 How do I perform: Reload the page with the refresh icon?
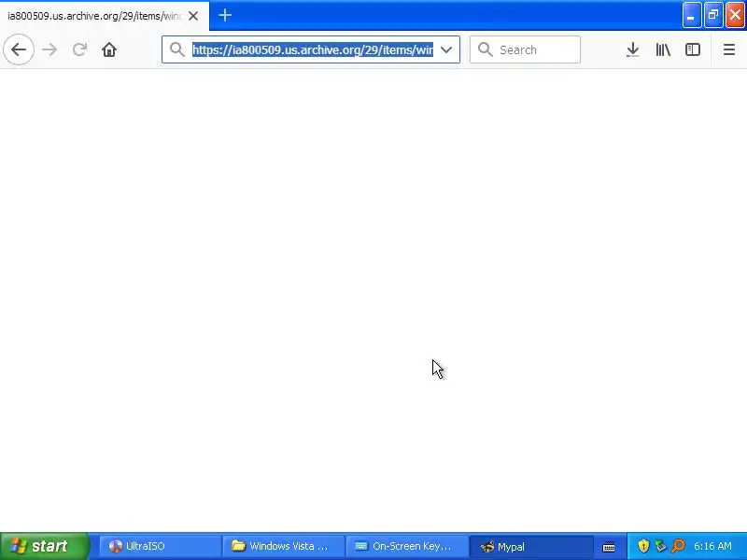coord(79,49)
